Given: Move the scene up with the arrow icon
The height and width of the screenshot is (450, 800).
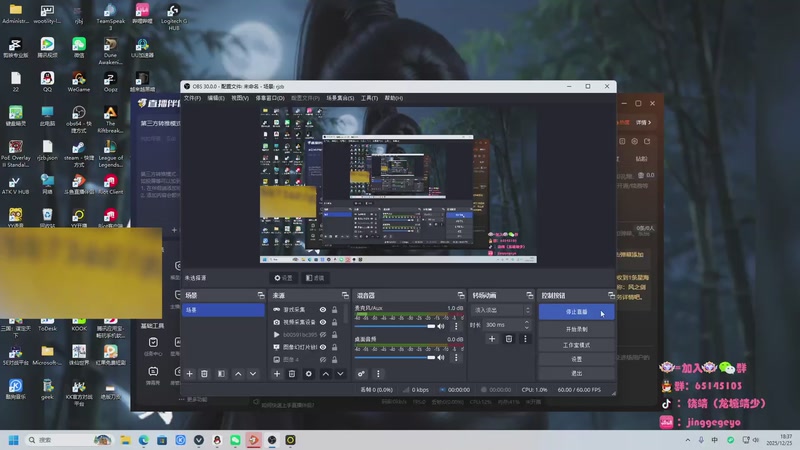Looking at the screenshot, I should click(238, 374).
